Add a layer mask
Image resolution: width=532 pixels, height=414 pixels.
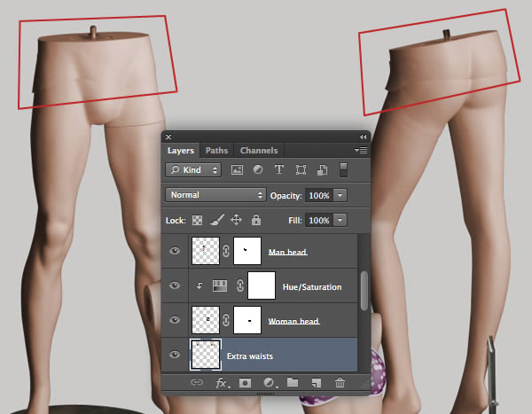245,383
